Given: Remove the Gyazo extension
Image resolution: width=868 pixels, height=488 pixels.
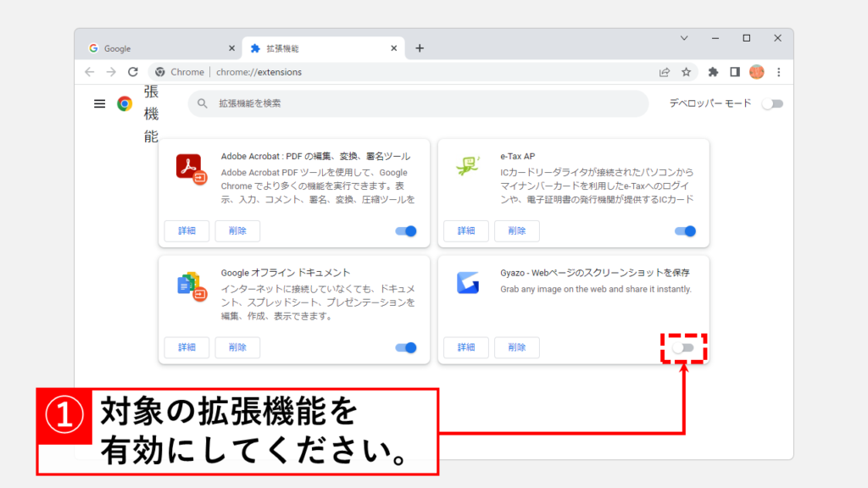Looking at the screenshot, I should tap(517, 347).
